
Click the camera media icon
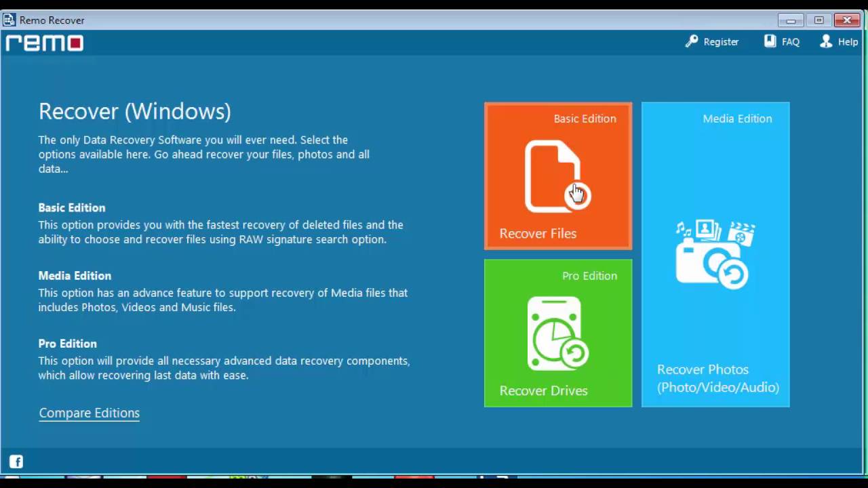715,254
